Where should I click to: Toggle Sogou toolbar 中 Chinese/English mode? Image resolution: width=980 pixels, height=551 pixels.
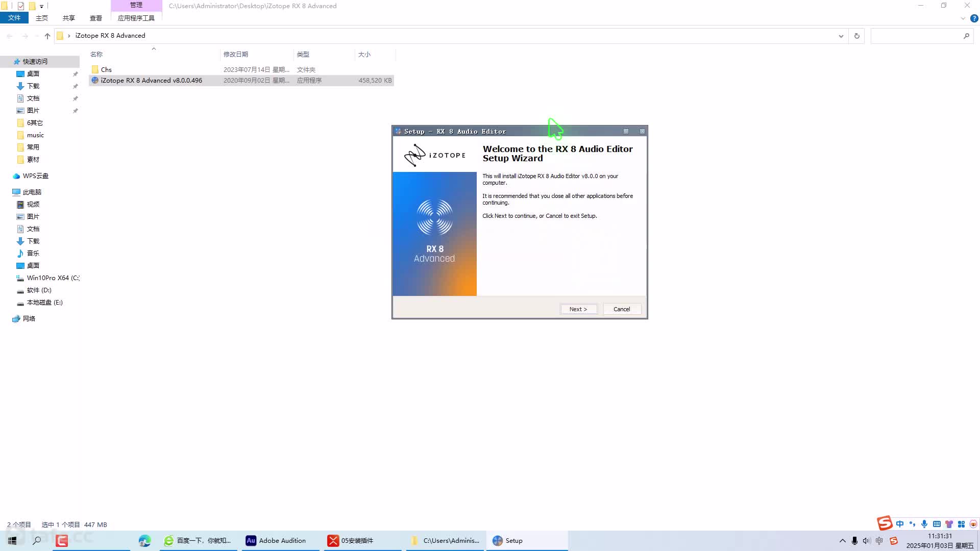click(900, 524)
